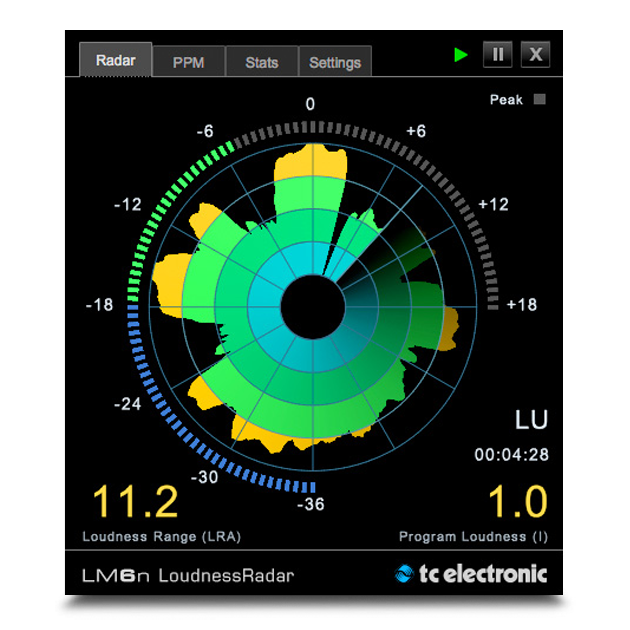
Task: Open the PPM tab
Action: pyautogui.click(x=188, y=61)
